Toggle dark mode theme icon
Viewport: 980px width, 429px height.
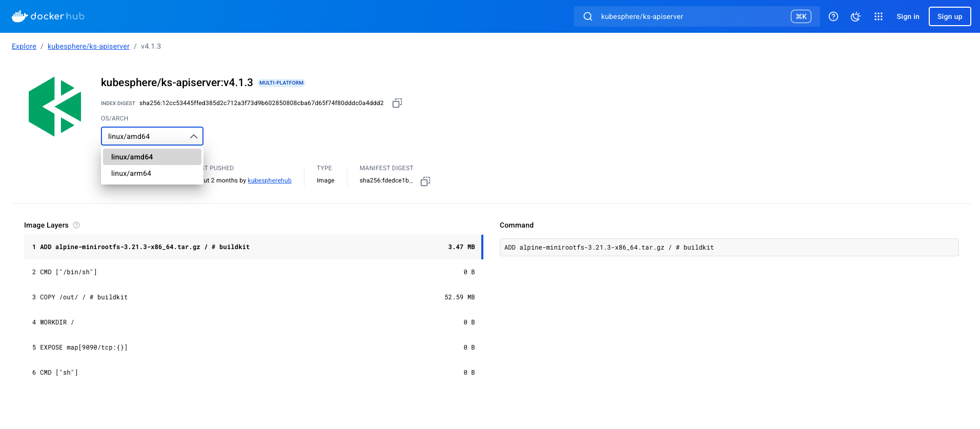pyautogui.click(x=855, y=16)
